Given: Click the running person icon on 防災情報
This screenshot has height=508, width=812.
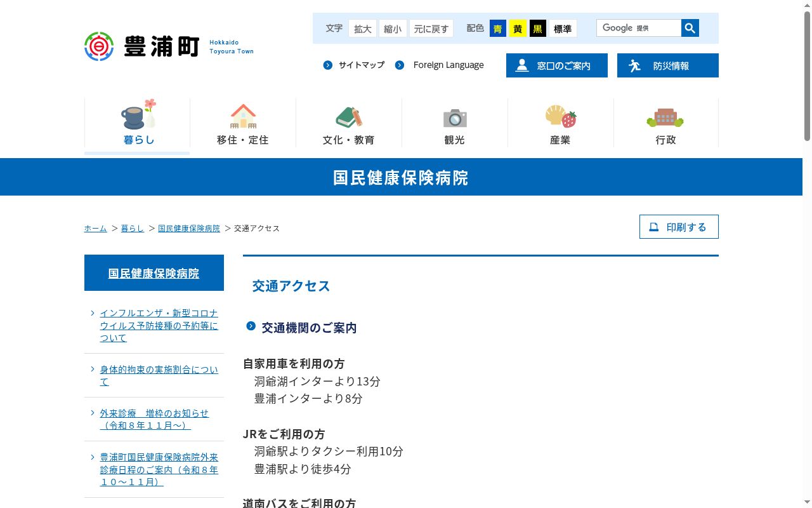Looking at the screenshot, I should [634, 65].
